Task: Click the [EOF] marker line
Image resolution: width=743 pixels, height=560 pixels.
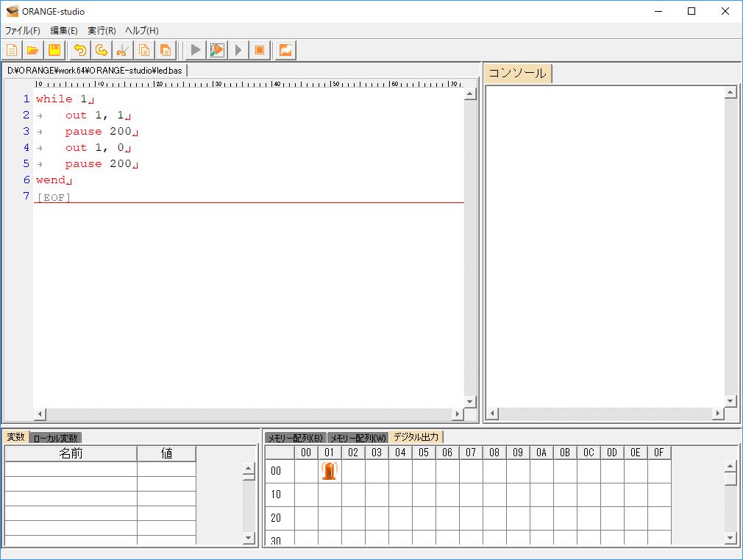Action: (54, 197)
